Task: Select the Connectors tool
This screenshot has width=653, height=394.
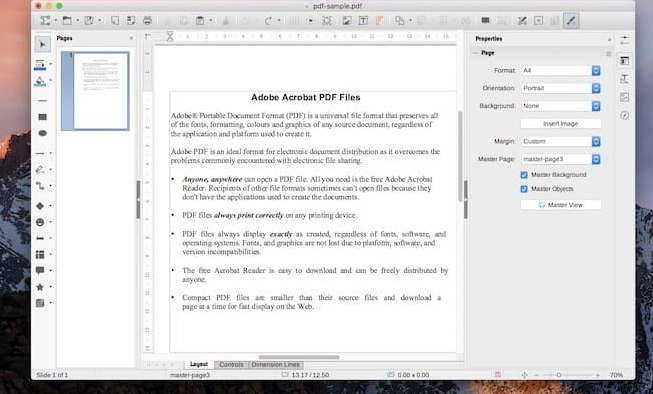Action: (x=40, y=186)
